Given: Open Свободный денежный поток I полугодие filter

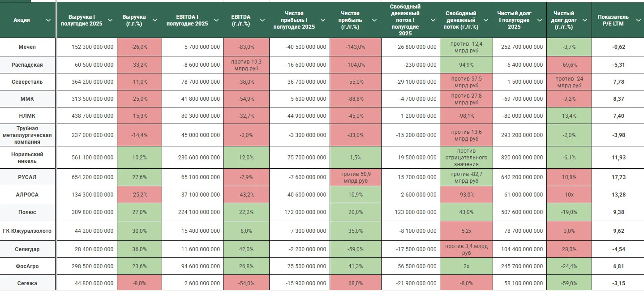Looking at the screenshot, I should 433,20.
